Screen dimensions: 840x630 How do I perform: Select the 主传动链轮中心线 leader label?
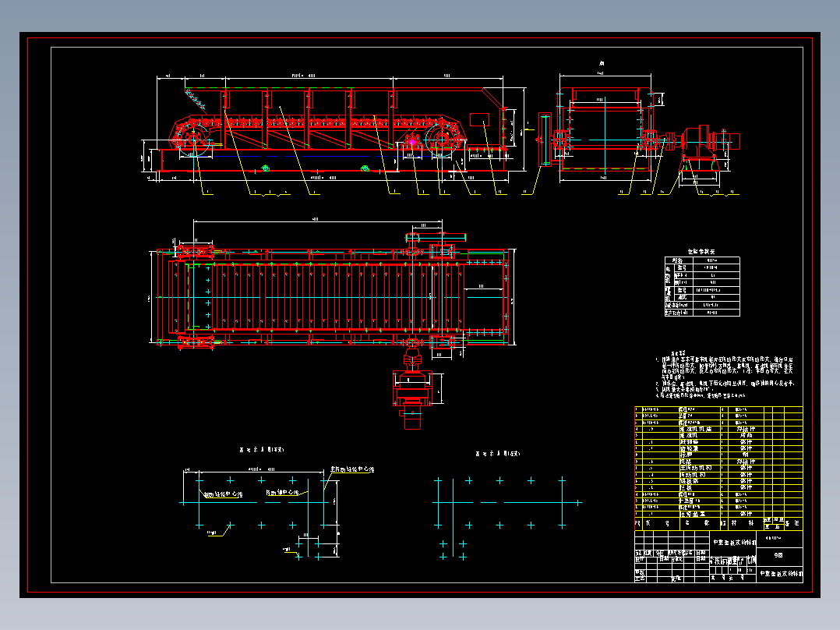pyautogui.click(x=352, y=469)
